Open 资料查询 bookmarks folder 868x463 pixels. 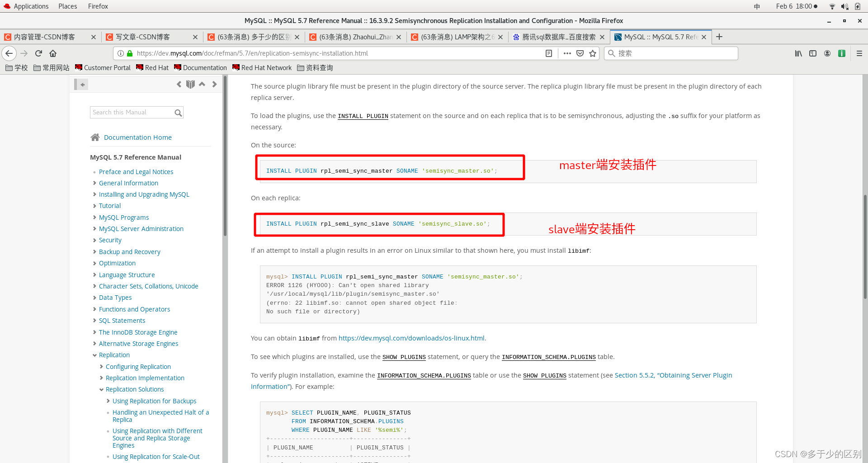(x=315, y=68)
